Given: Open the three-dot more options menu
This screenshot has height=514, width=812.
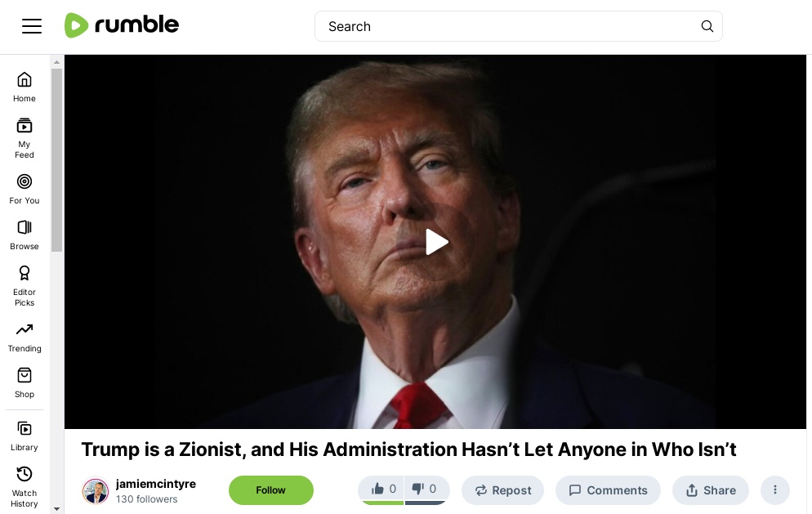Looking at the screenshot, I should tap(775, 490).
